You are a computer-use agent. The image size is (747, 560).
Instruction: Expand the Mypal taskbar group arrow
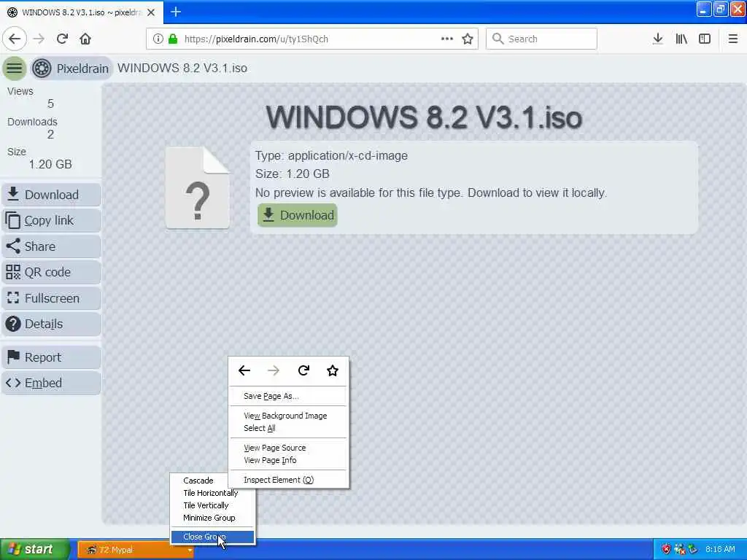pos(190,551)
